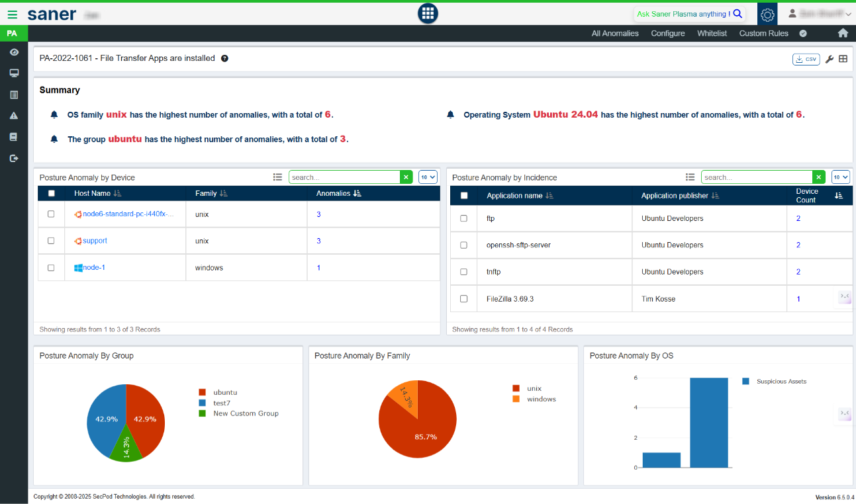Open the All Anomalies menu
The image size is (856, 504).
point(615,33)
